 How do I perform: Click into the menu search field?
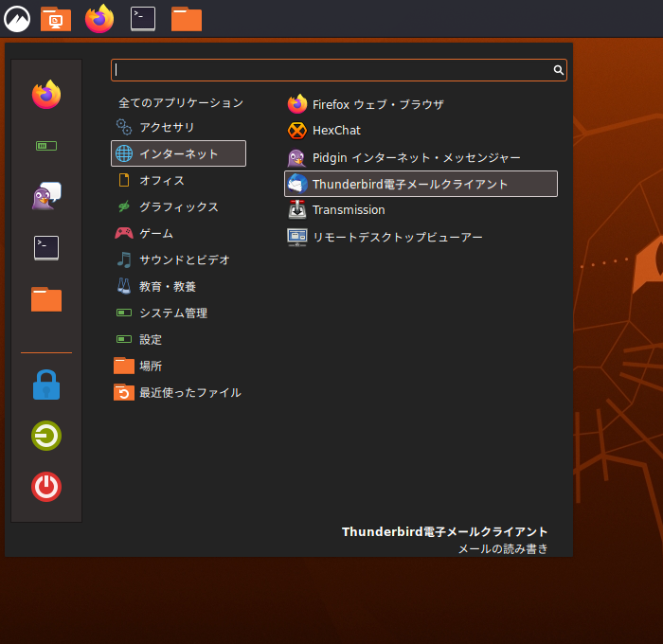[339, 70]
